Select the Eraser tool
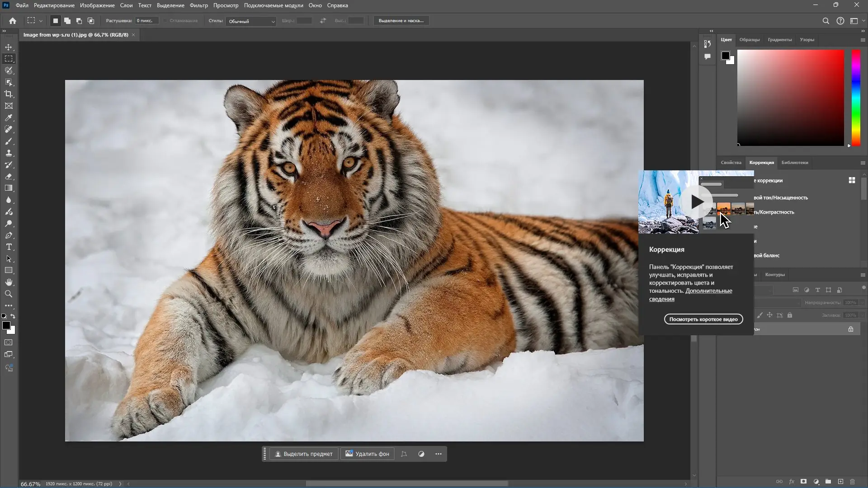The image size is (868, 488). pyautogui.click(x=9, y=176)
